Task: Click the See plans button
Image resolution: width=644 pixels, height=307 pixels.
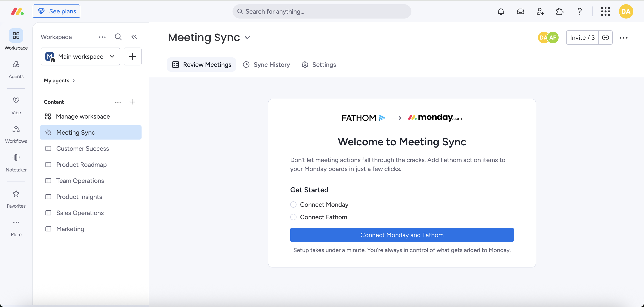Action: 57,11
